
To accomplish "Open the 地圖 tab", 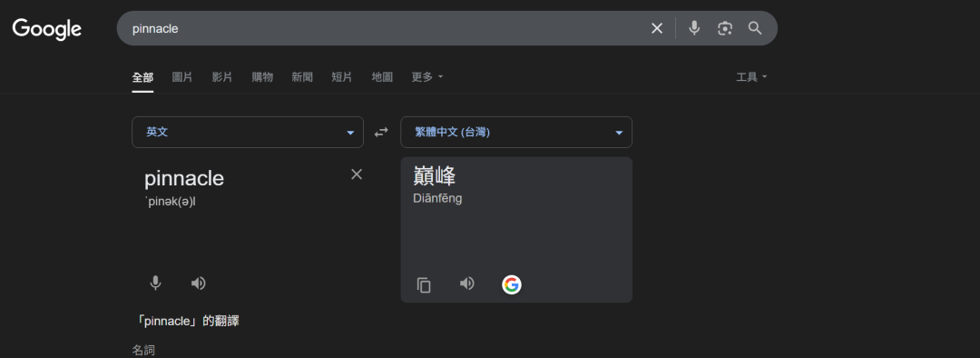I will point(382,77).
